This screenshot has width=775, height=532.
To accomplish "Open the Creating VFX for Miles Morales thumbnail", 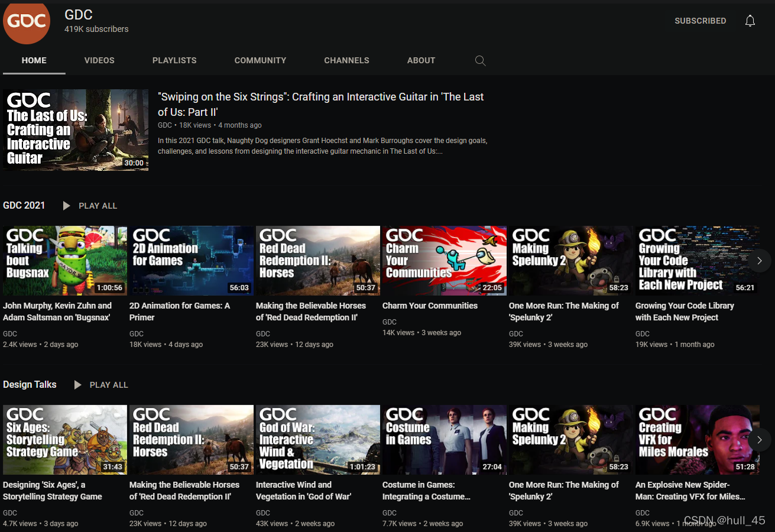I will tap(698, 440).
